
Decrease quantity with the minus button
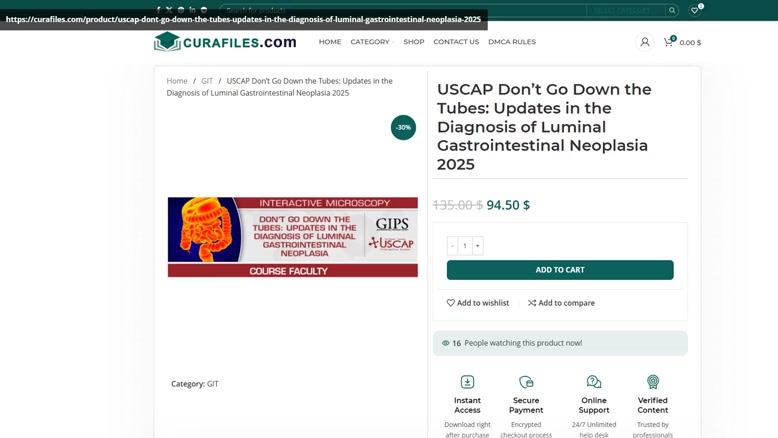click(453, 246)
